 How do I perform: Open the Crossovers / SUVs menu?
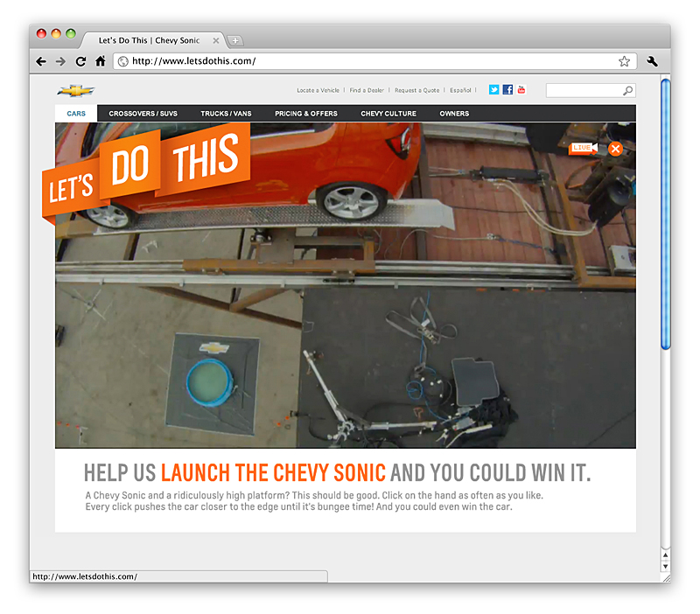(143, 114)
